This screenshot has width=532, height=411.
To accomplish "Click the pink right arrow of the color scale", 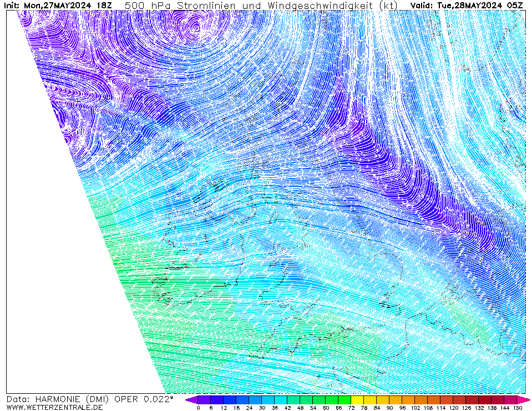I will [x=523, y=400].
